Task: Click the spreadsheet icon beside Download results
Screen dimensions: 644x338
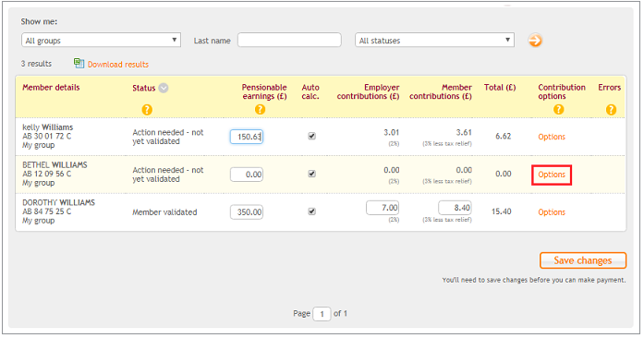Action: pos(79,63)
